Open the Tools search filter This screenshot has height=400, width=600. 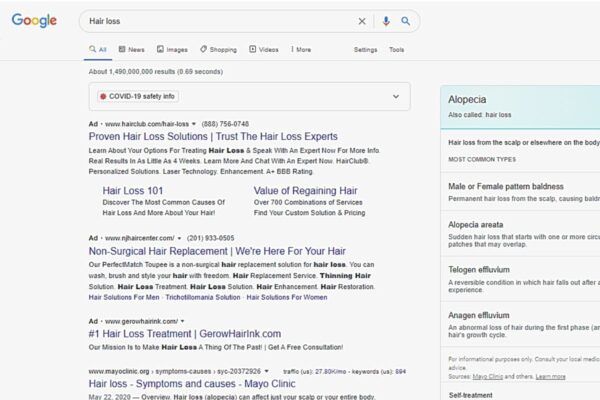396,50
